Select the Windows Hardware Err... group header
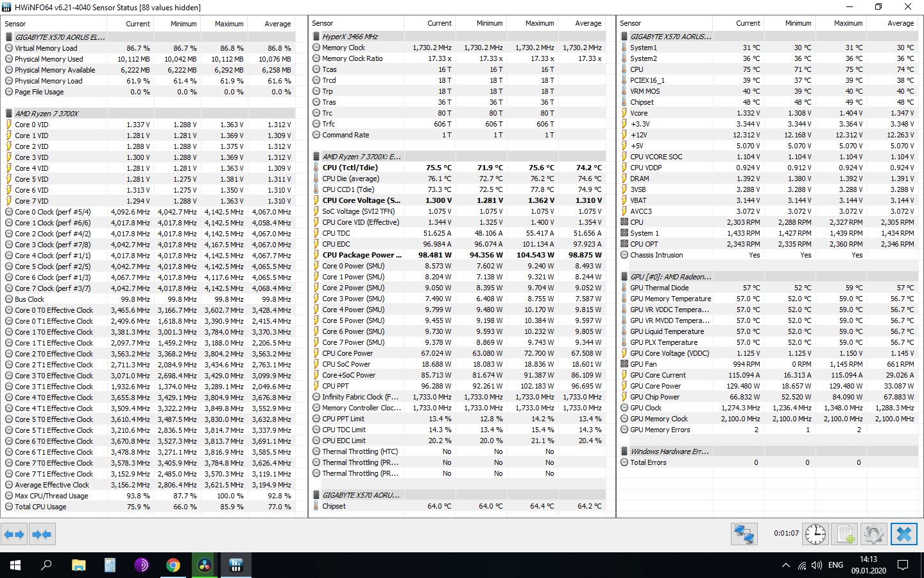Viewport: 924px width, 578px height. 769,451
